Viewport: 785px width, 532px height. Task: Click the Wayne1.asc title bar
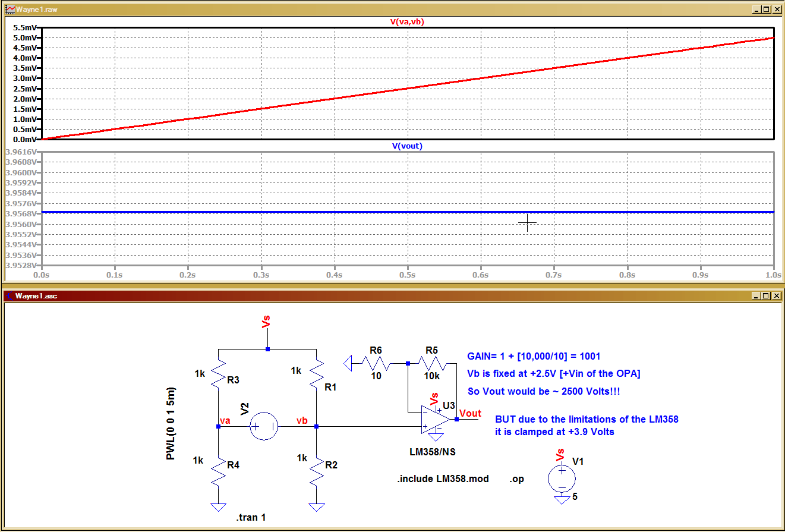coord(392,296)
